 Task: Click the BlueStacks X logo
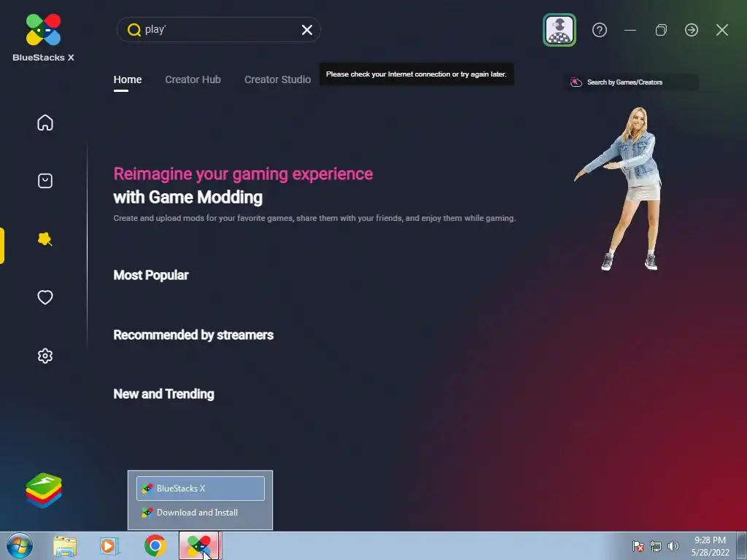pos(43,37)
